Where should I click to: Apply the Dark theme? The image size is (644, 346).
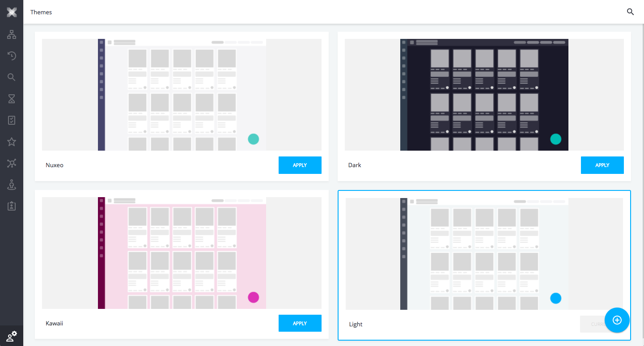click(602, 165)
